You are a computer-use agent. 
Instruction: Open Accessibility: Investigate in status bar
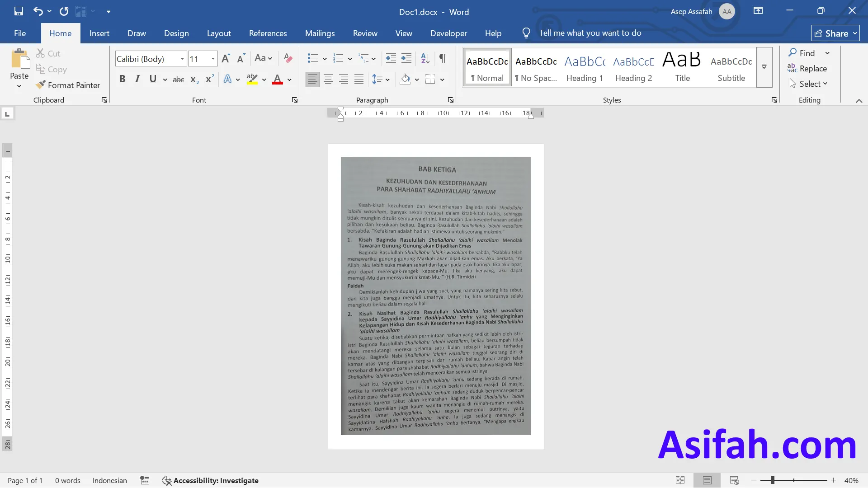point(210,480)
